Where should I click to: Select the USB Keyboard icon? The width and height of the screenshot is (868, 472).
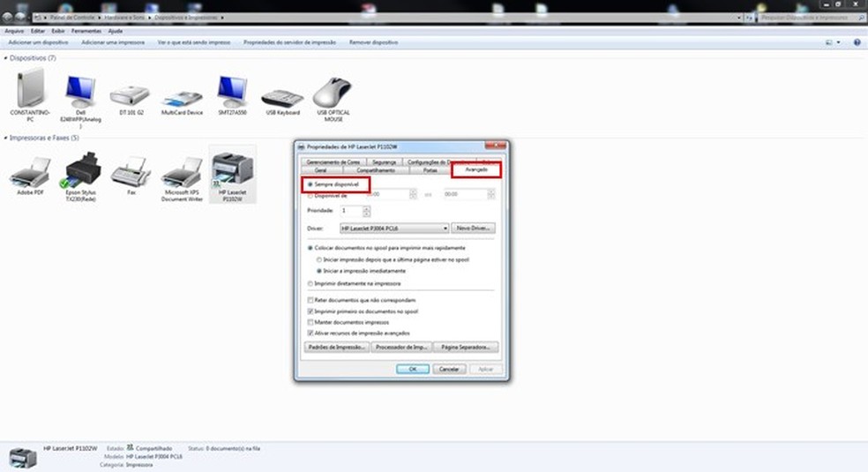pos(282,98)
